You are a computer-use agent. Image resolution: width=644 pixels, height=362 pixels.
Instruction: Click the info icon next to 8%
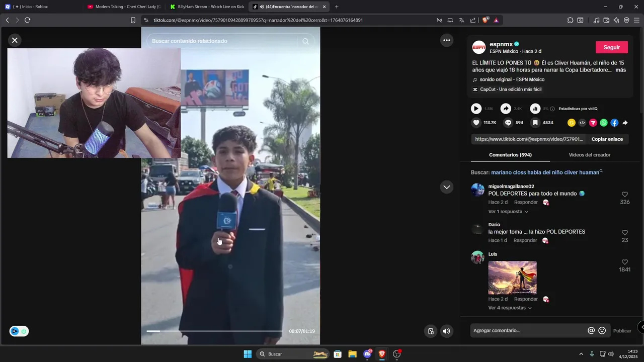tap(552, 109)
